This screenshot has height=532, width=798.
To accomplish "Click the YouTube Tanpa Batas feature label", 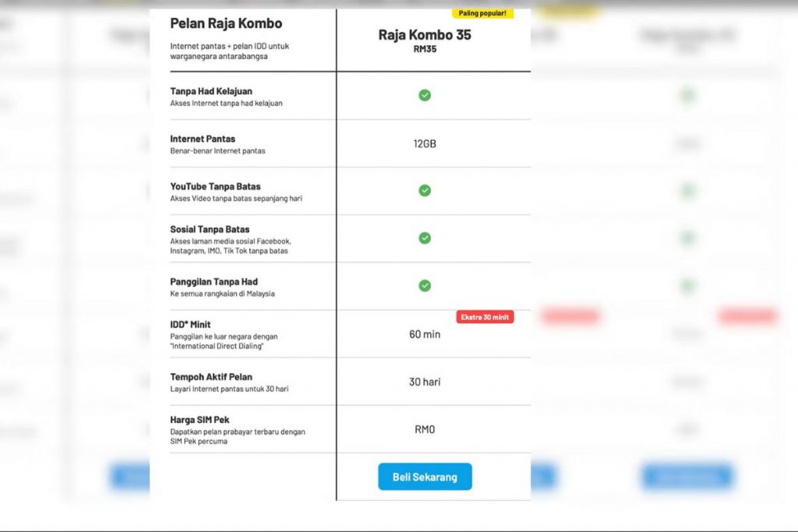I will 215,186.
